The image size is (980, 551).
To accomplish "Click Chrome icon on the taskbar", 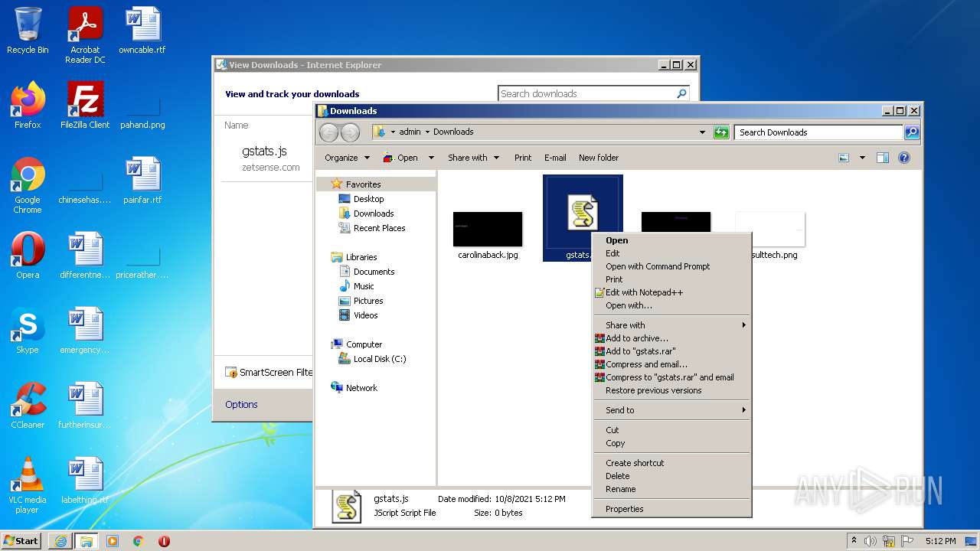I will [138, 541].
